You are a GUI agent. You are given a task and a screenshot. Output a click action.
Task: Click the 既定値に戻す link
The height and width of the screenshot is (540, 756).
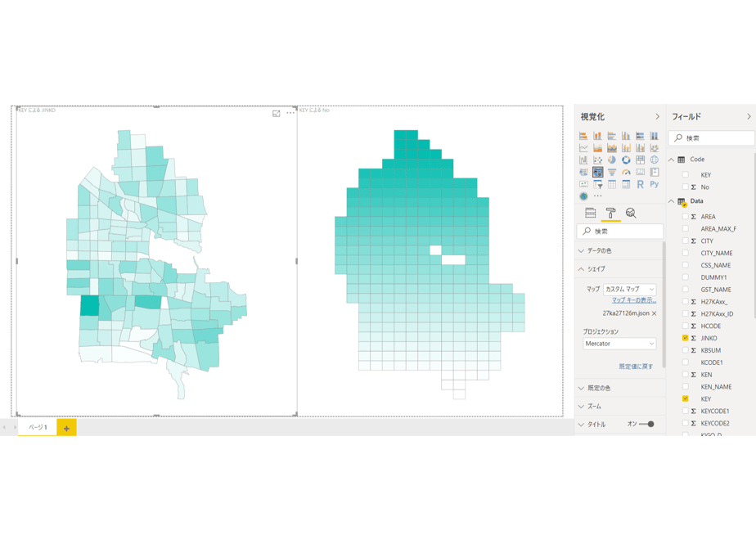click(636, 367)
